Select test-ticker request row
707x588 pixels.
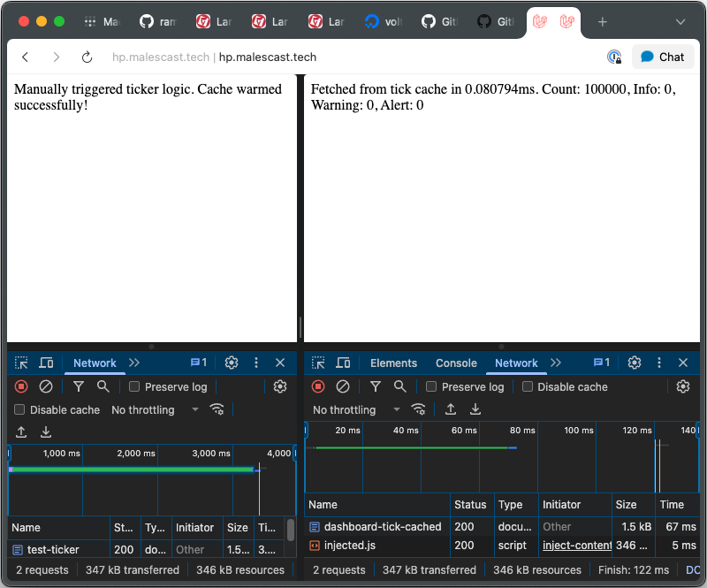pos(147,550)
